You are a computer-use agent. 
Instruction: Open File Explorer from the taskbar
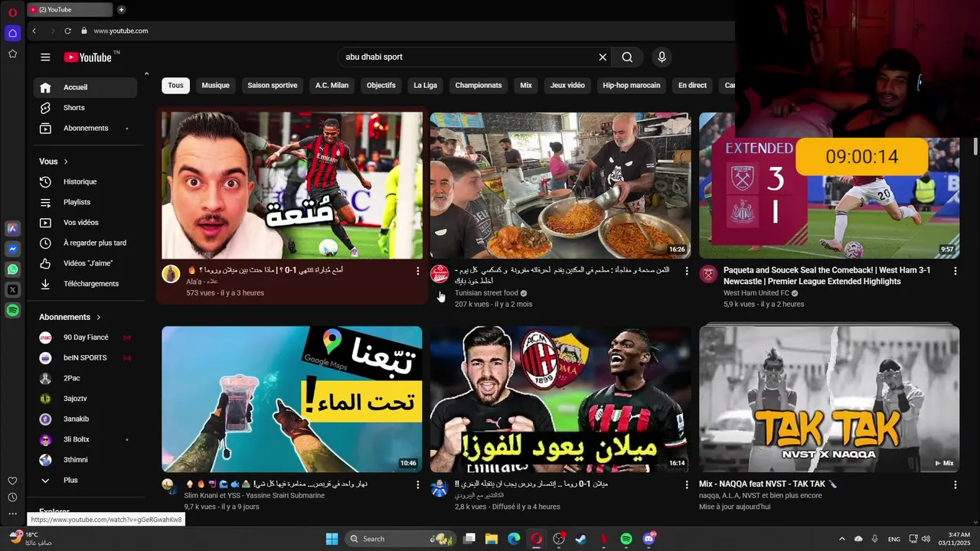492,539
